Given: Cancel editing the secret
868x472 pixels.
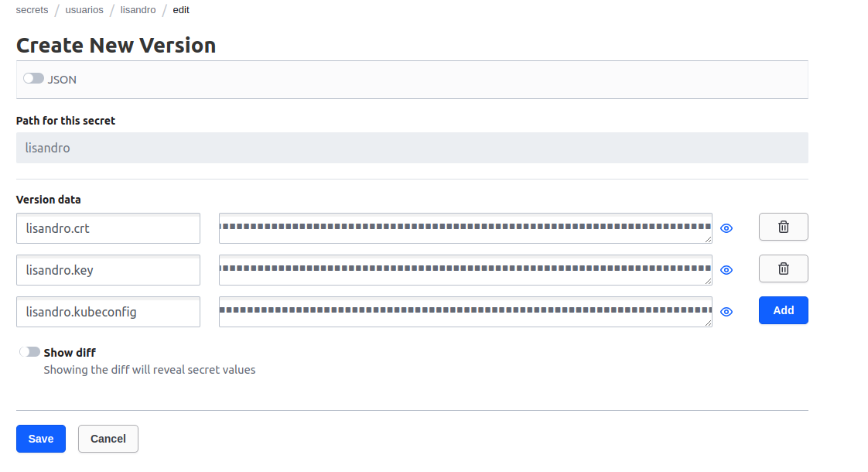Looking at the screenshot, I should (x=108, y=439).
